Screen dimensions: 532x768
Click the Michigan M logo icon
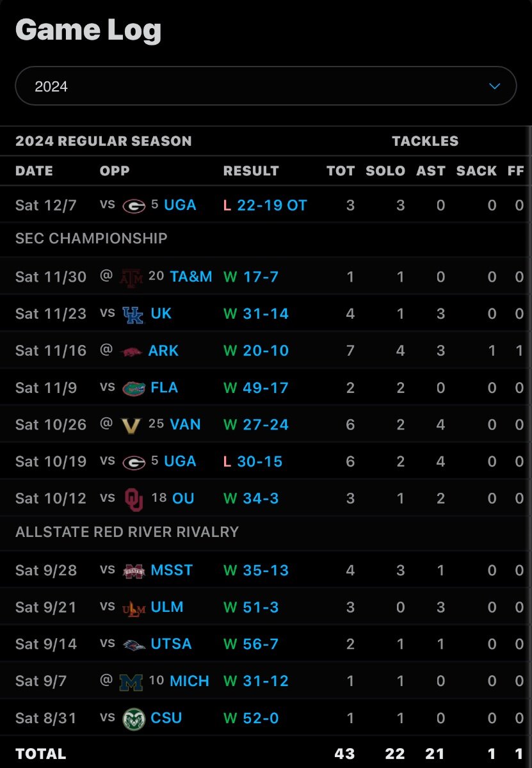[x=131, y=682]
